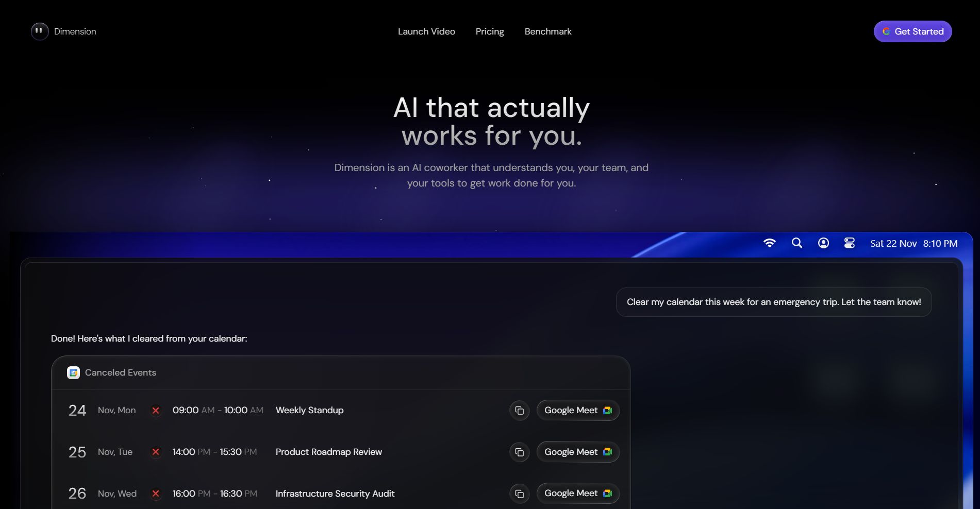
Task: Copy the Product Roadmap Review event link
Action: [x=520, y=452]
